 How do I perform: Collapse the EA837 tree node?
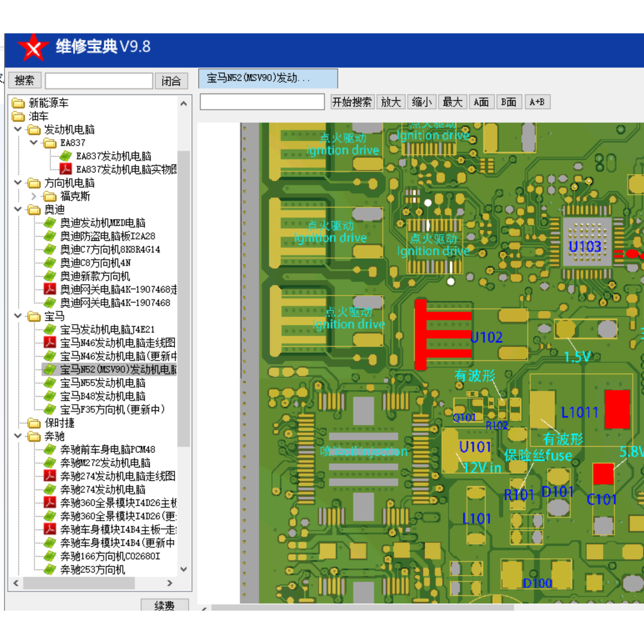pyautogui.click(x=34, y=143)
